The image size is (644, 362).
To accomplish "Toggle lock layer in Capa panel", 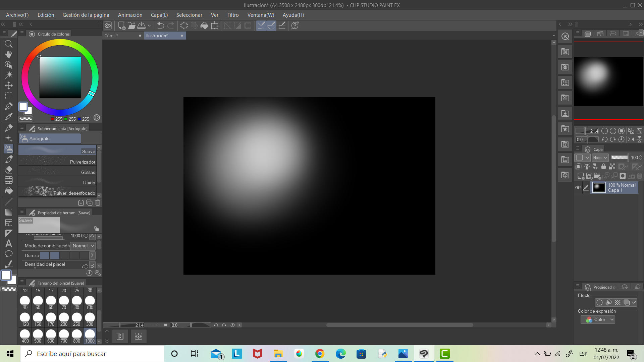I will coord(603,167).
